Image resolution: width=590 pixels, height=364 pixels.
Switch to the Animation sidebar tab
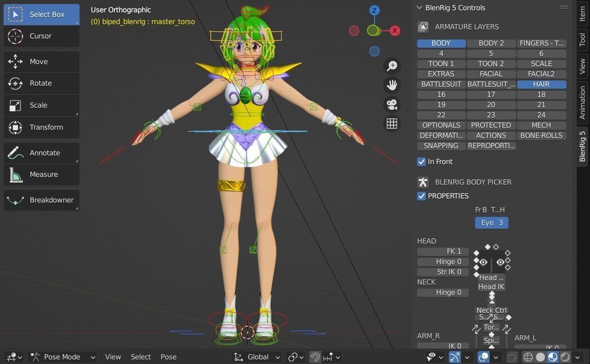[582, 103]
